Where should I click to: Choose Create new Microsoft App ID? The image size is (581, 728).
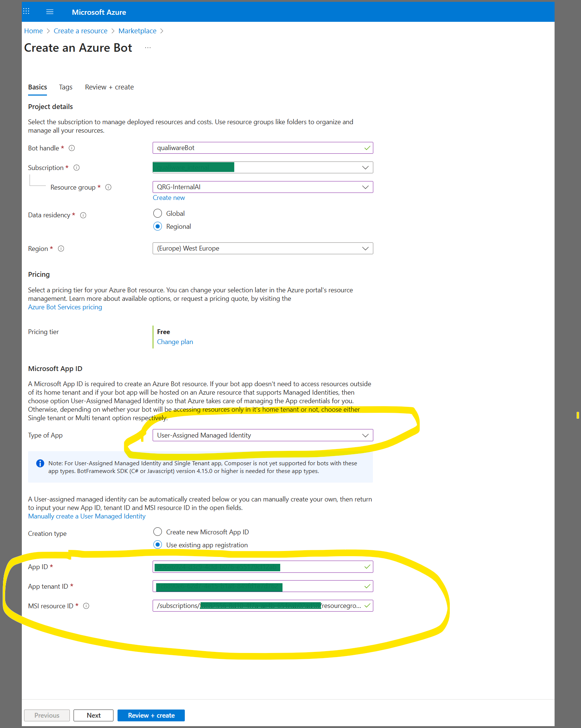click(x=158, y=532)
